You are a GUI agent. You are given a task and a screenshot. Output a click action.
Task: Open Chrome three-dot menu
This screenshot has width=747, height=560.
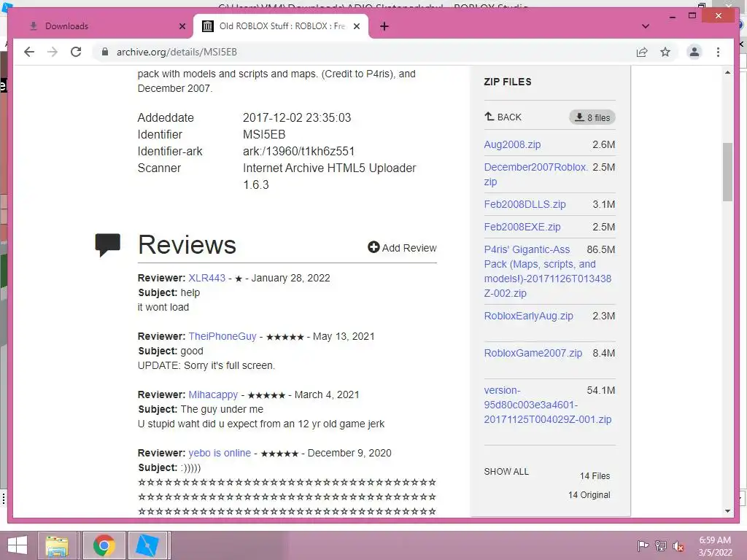718,52
